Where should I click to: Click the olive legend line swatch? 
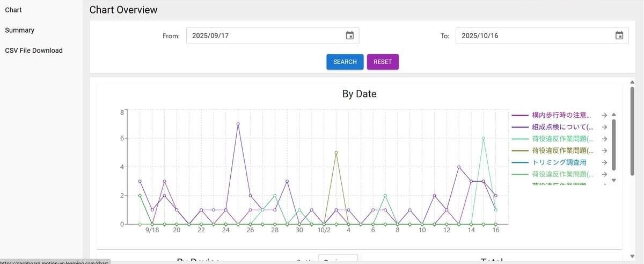tap(520, 151)
